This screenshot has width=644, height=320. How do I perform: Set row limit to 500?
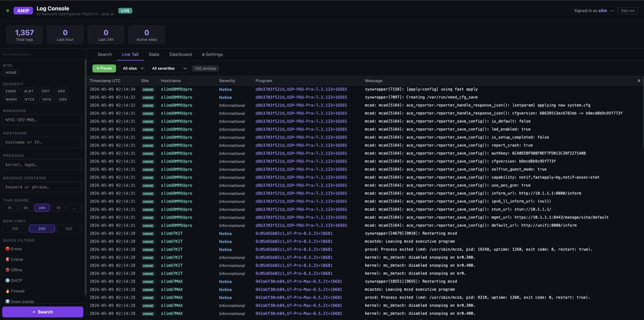click(x=69, y=229)
